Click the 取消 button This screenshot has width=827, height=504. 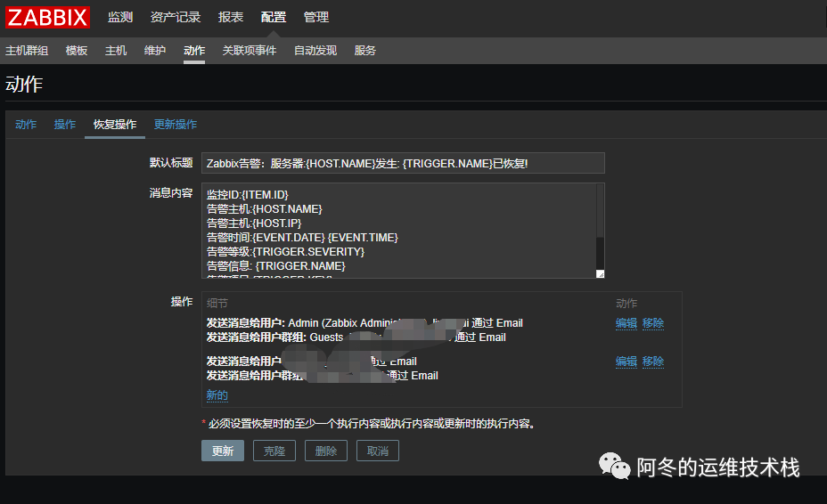[x=378, y=451]
